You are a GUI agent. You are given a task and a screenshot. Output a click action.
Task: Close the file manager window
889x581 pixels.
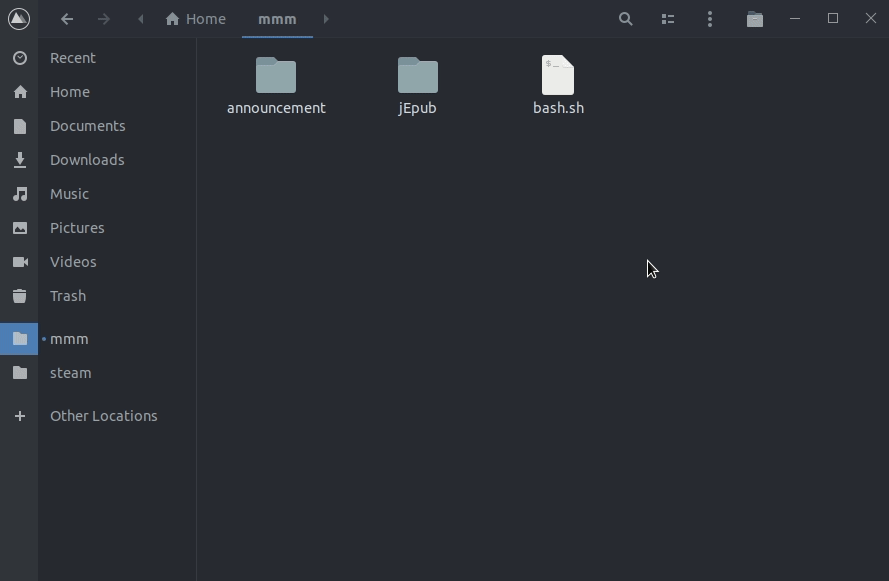(x=871, y=19)
